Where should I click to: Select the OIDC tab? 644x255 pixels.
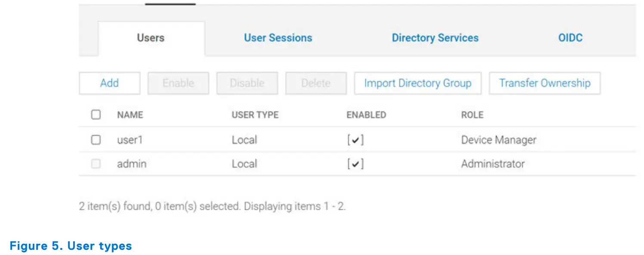[x=570, y=38]
